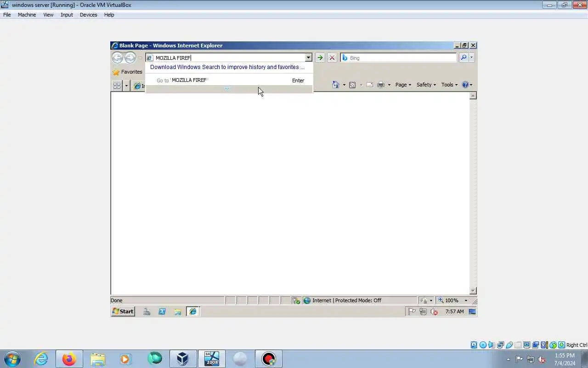
Task: Open Windows Media Player from host taskbar
Action: pos(126,359)
